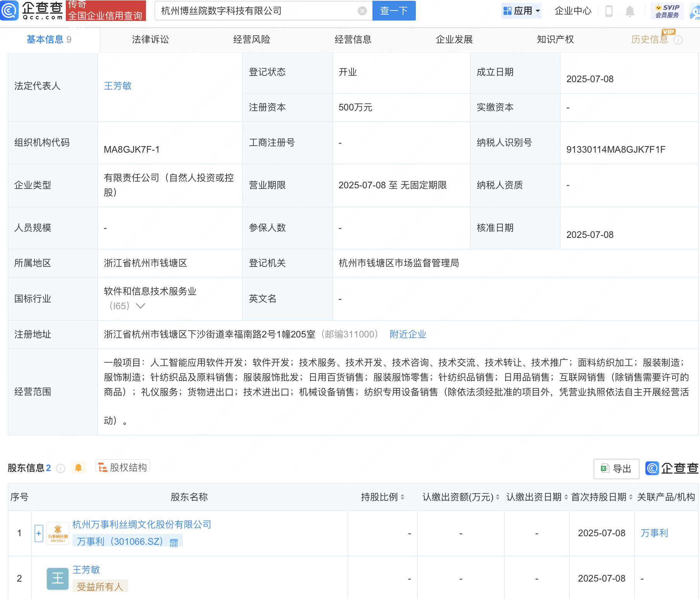The width and height of the screenshot is (700, 599).
Task: Open the 历史信息 VIP tab
Action: (650, 40)
